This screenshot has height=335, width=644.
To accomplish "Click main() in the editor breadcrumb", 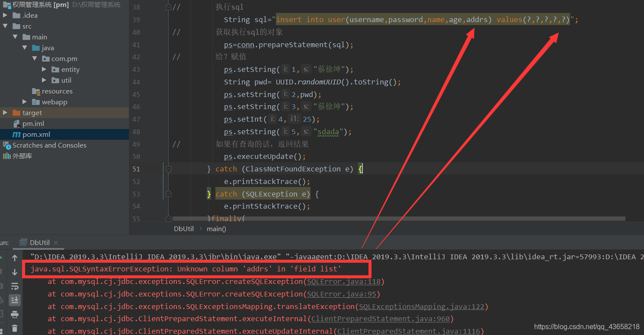I will [x=217, y=229].
